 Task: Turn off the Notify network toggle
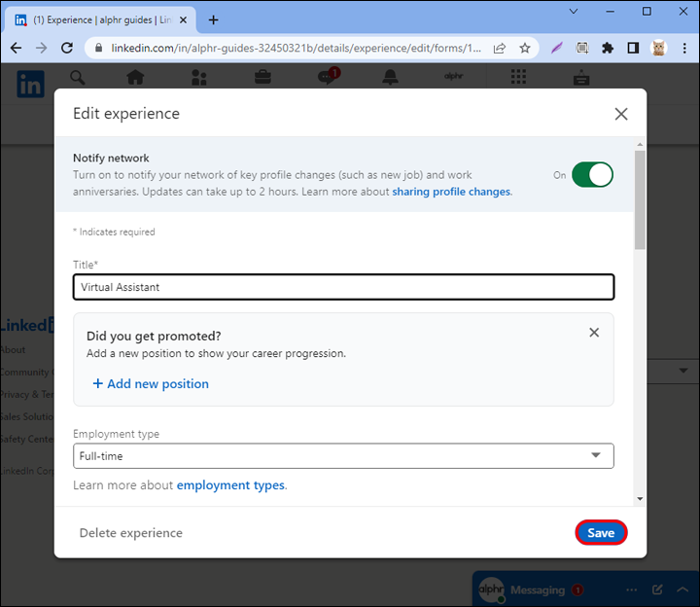tap(592, 175)
